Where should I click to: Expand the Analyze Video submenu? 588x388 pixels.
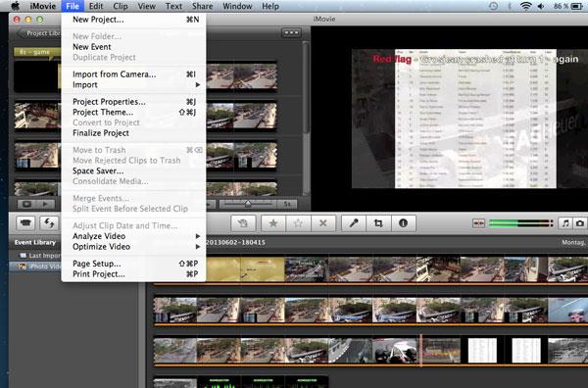tap(133, 236)
